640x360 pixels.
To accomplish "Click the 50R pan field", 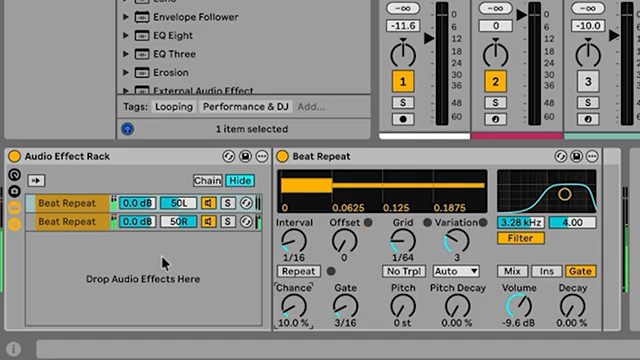I will point(178,222).
